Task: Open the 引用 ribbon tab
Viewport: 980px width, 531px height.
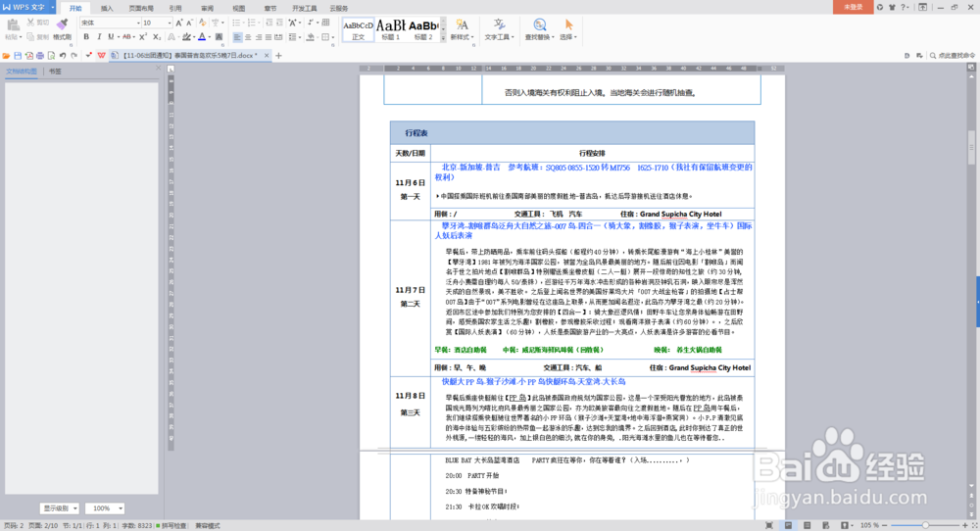Action: [175, 8]
